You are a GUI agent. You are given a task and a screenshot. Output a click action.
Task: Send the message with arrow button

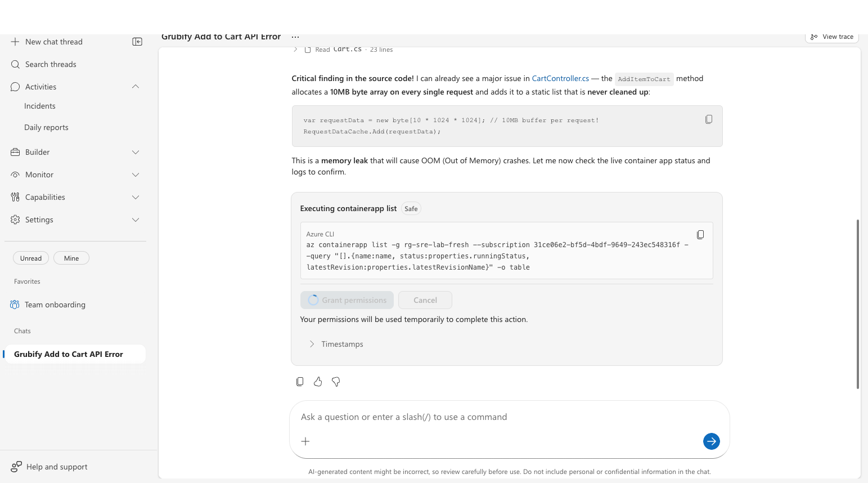pyautogui.click(x=712, y=441)
